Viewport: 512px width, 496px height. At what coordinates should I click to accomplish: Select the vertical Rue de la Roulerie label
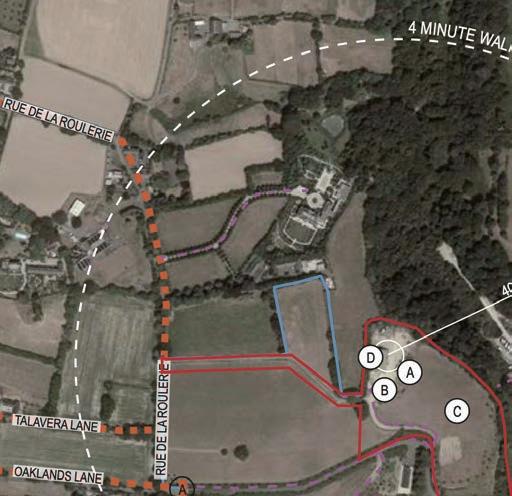click(162, 419)
